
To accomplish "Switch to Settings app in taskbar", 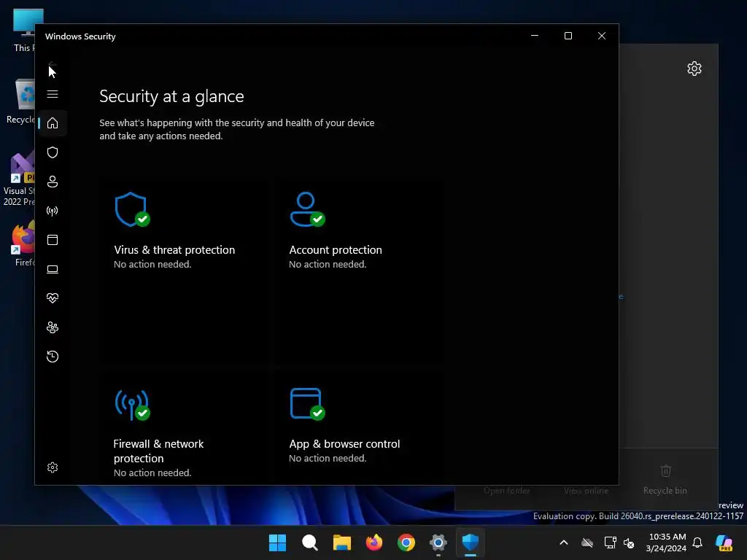I will point(438,542).
